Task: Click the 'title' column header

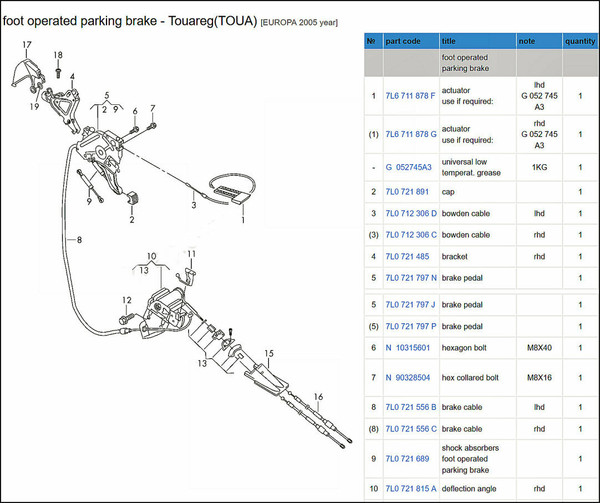Action: point(452,42)
